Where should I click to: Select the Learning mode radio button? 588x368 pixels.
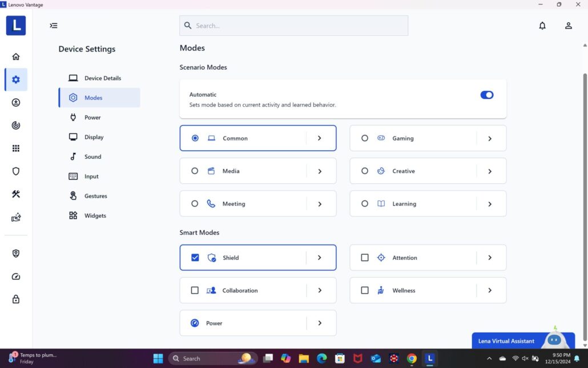(x=364, y=203)
